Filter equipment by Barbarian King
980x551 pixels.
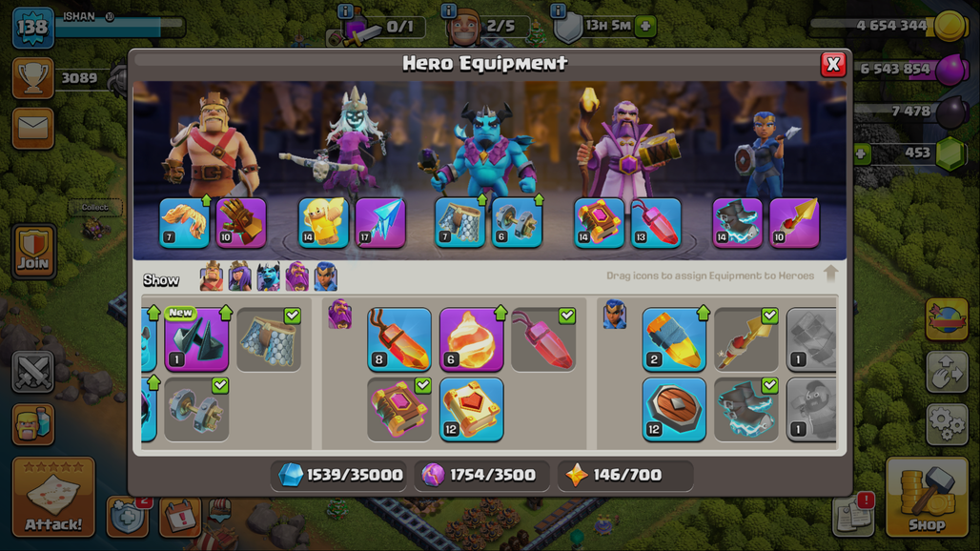(212, 276)
